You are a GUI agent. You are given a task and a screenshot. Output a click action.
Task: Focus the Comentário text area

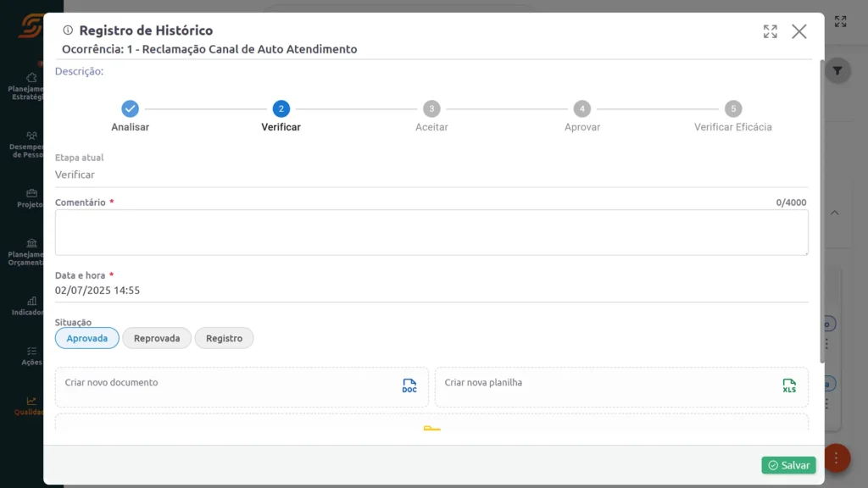click(x=431, y=232)
